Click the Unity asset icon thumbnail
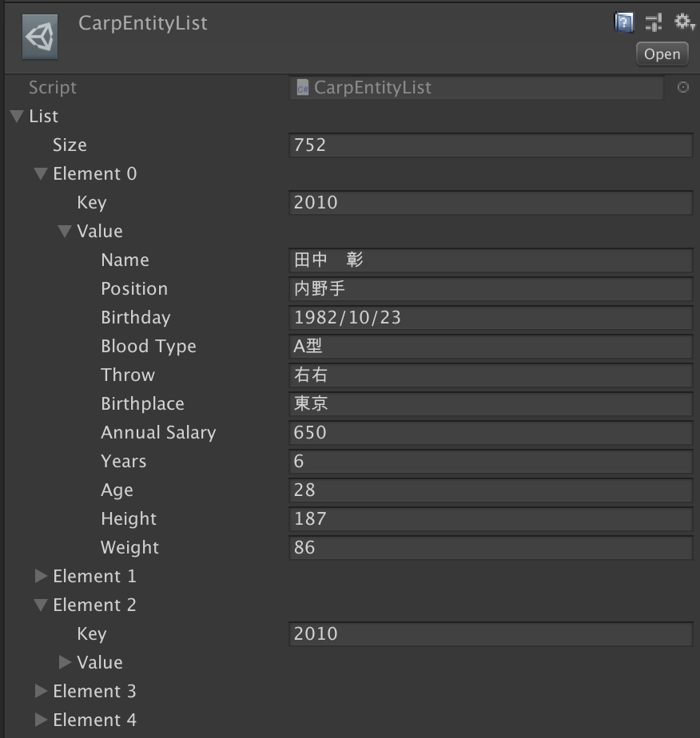700x738 pixels. point(40,37)
